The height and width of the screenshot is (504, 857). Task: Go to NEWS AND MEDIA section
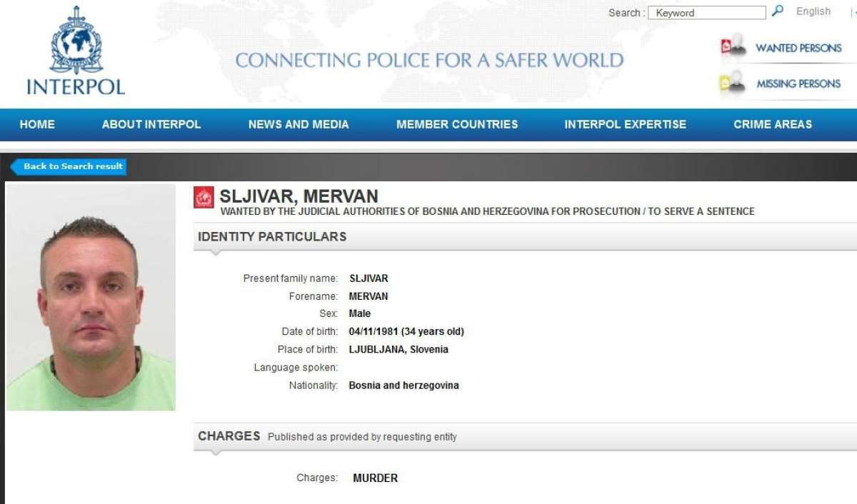[x=299, y=124]
